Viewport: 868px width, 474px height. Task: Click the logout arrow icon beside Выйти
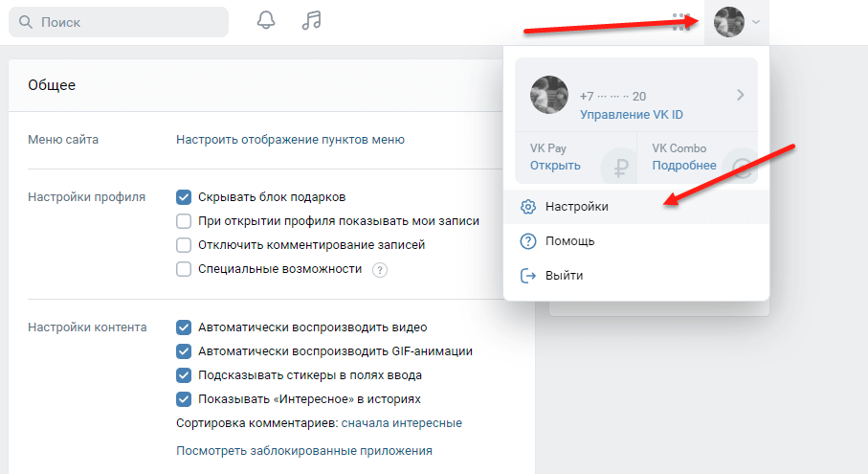coord(527,276)
